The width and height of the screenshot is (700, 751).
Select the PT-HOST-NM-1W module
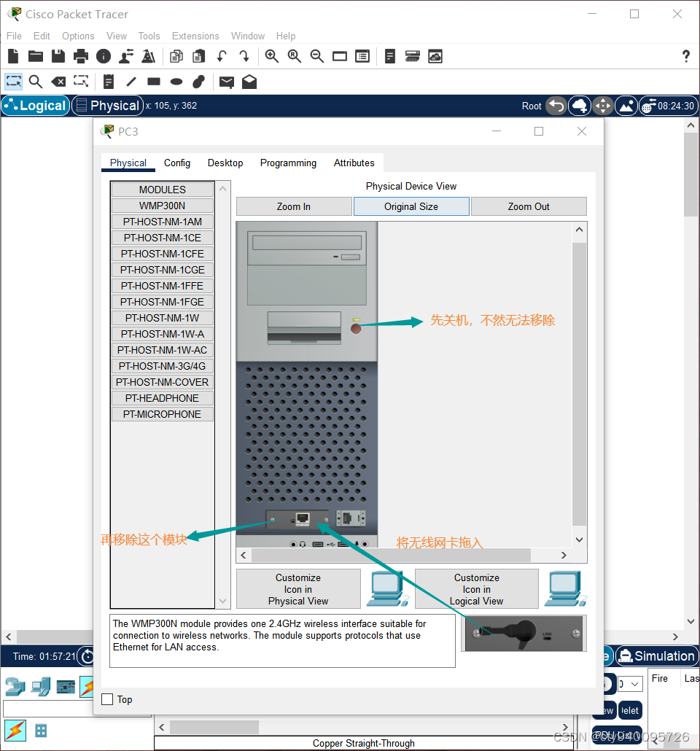pos(162,318)
